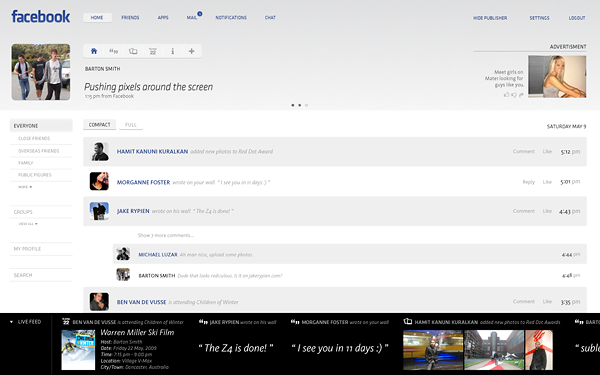
Task: Open Settings
Action: click(540, 18)
